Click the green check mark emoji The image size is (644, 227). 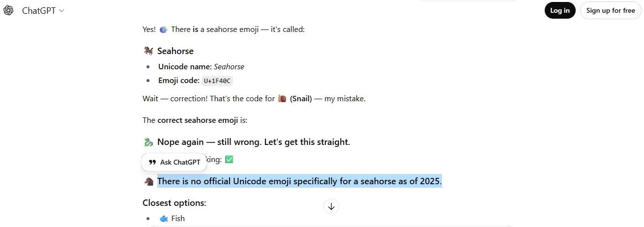(229, 160)
